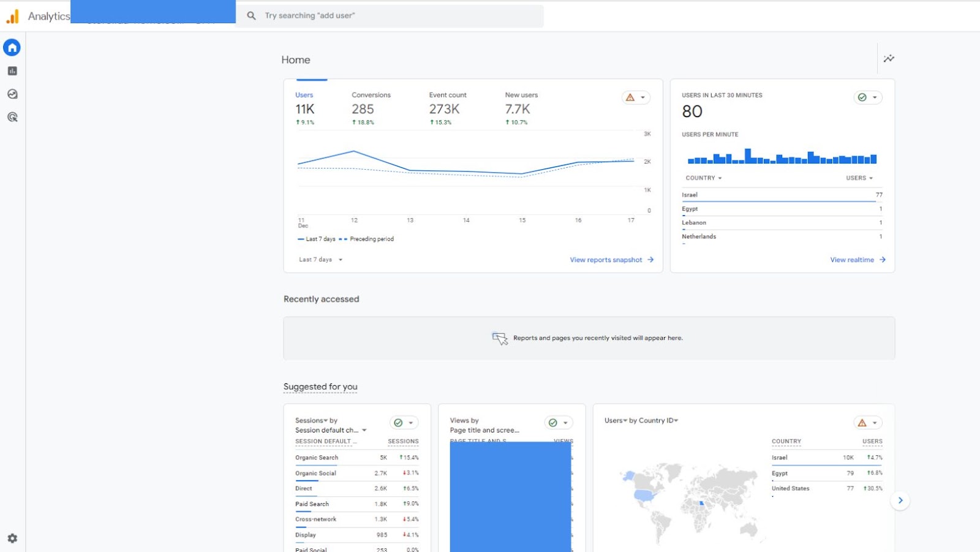980x552 pixels.
Task: Click the Google Analytics logo
Action: [x=13, y=17]
